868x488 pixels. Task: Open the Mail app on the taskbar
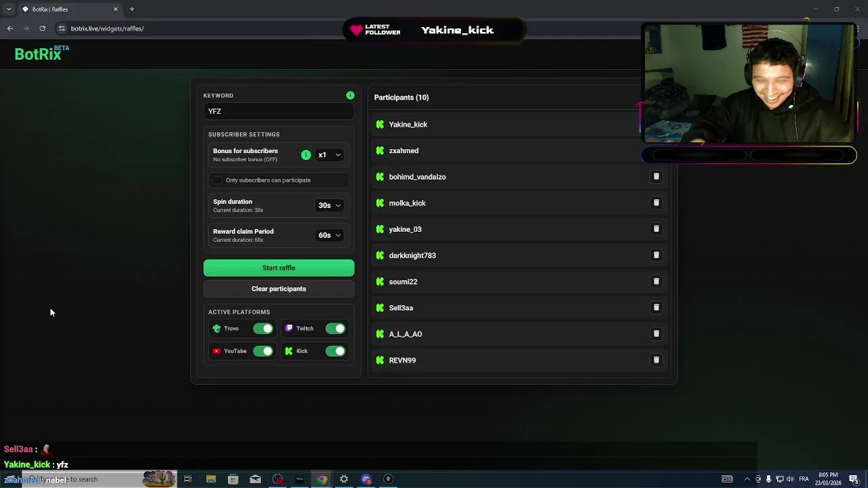click(x=255, y=479)
